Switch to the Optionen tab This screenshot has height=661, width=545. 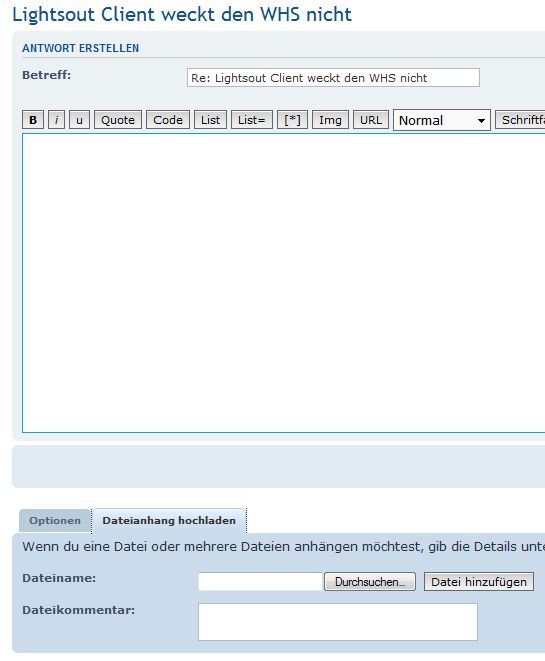point(55,521)
